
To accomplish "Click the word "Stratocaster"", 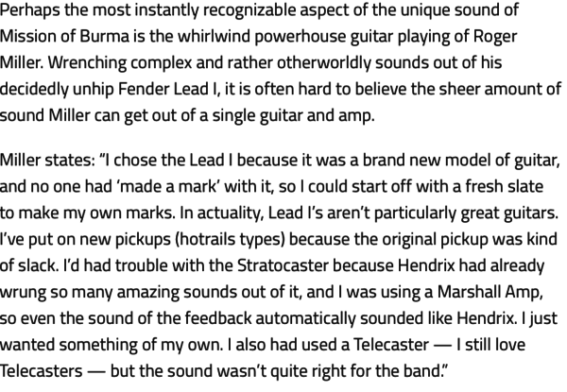I will [283, 265].
